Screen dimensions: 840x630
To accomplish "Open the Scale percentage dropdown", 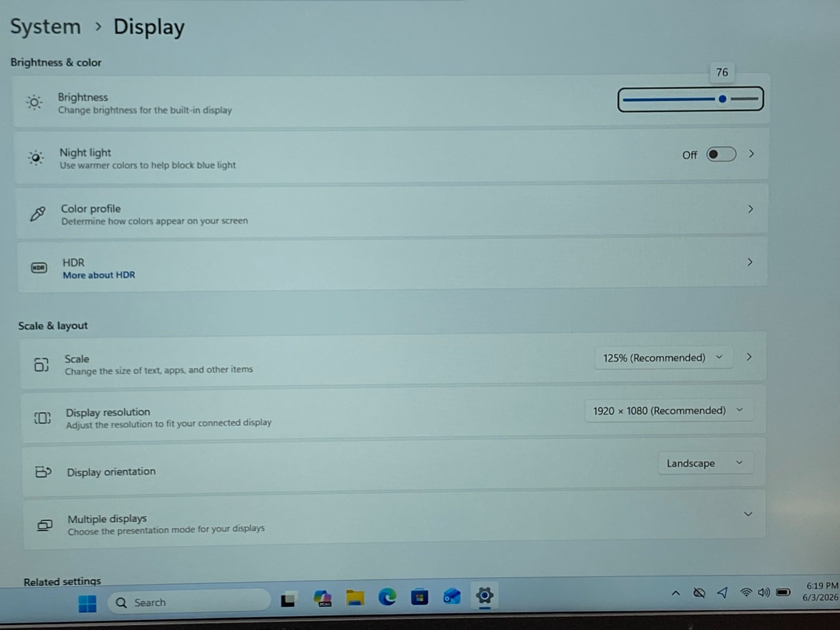I will [663, 358].
